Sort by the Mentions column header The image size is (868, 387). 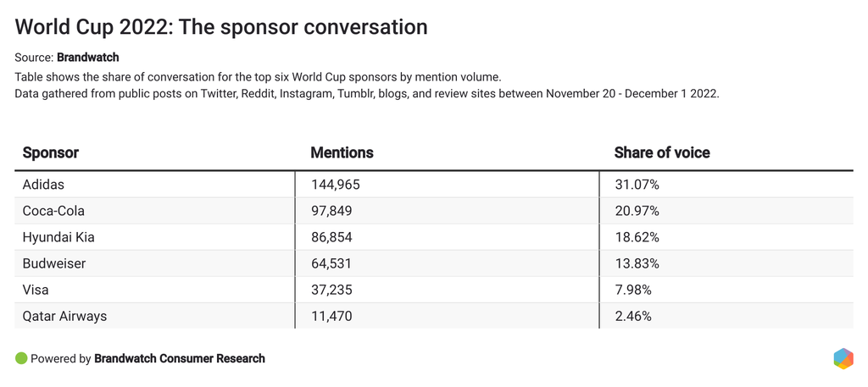(x=342, y=152)
